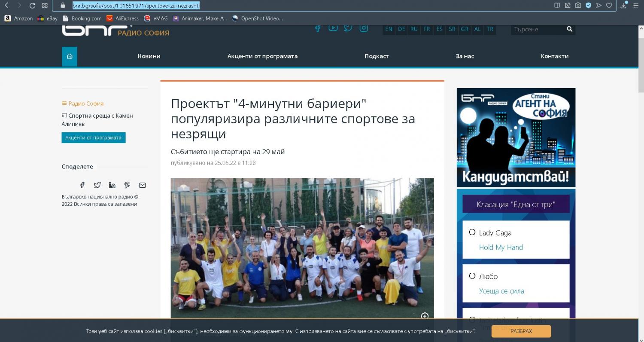Open Акценти от програмата in navigation bar
The height and width of the screenshot is (342, 644).
point(262,56)
